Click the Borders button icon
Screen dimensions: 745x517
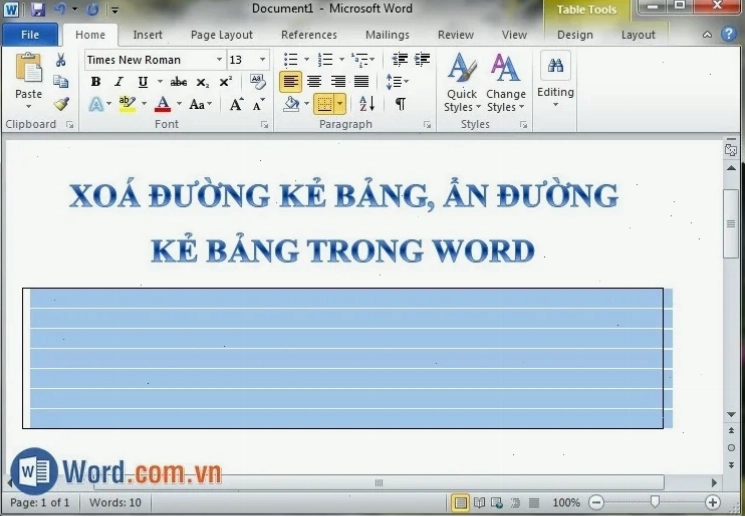[x=324, y=104]
